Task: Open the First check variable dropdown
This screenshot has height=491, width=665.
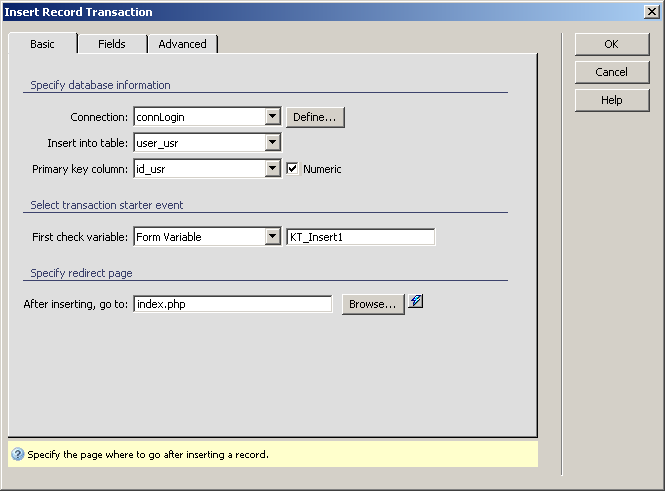Action: click(x=272, y=237)
